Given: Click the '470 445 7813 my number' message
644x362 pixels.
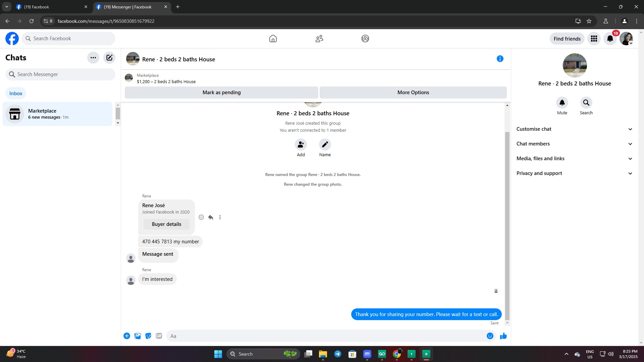Looking at the screenshot, I should click(170, 242).
